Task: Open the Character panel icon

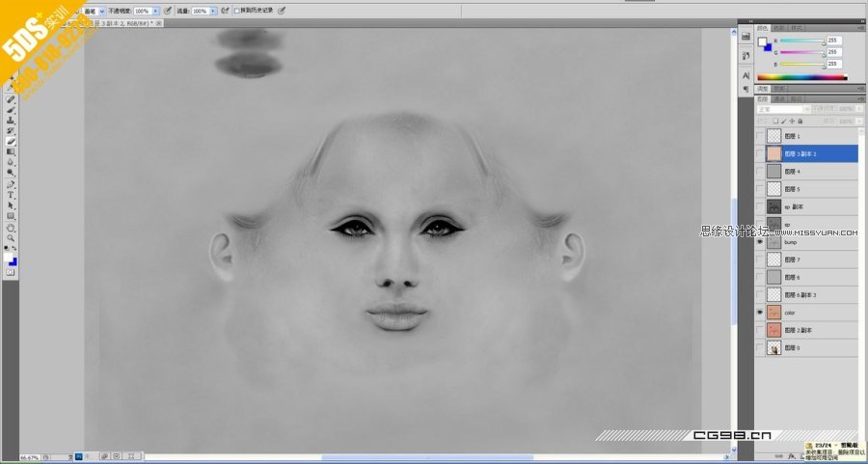Action: 745,75
